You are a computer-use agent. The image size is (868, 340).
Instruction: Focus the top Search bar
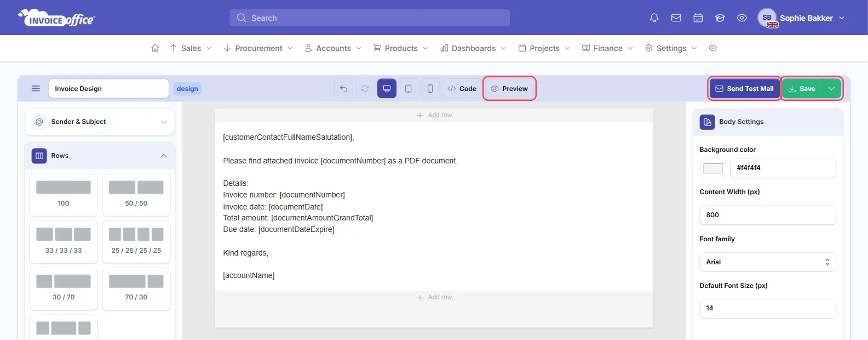click(370, 18)
